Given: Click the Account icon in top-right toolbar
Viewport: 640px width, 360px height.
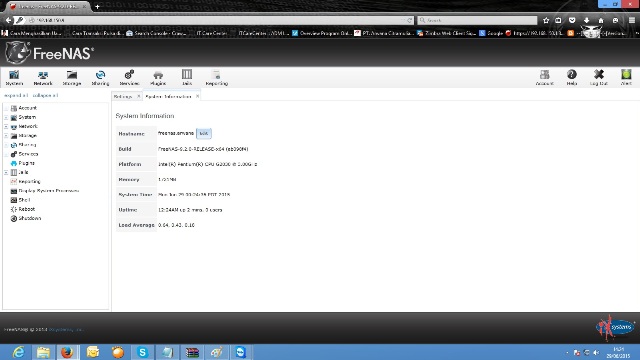Looking at the screenshot, I should pyautogui.click(x=544, y=78).
